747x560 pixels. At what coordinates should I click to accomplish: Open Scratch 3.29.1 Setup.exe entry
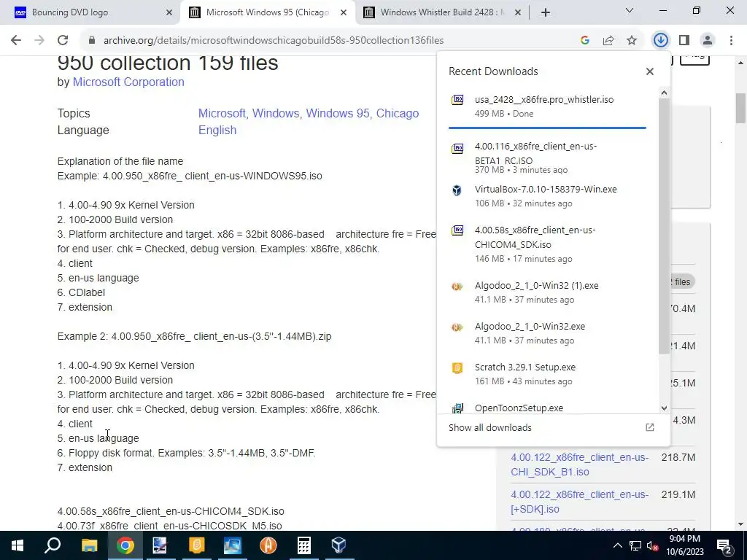(x=547, y=374)
